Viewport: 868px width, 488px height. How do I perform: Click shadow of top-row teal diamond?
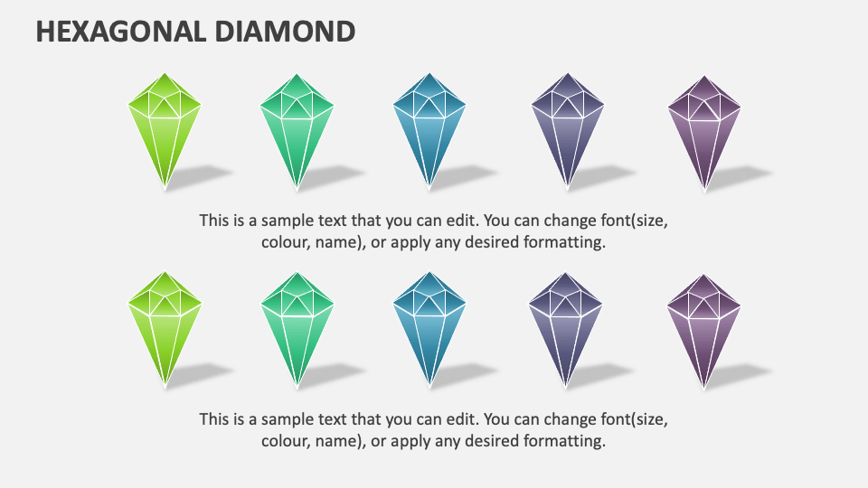[464, 176]
